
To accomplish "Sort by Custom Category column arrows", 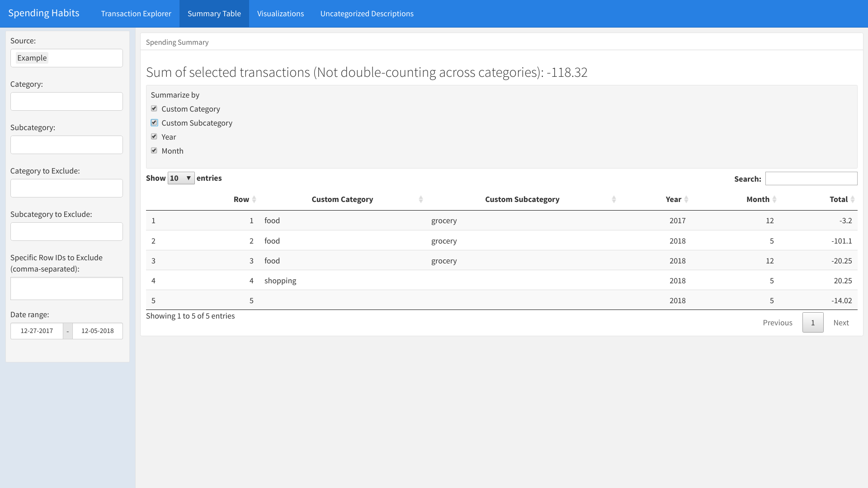I will tap(421, 199).
